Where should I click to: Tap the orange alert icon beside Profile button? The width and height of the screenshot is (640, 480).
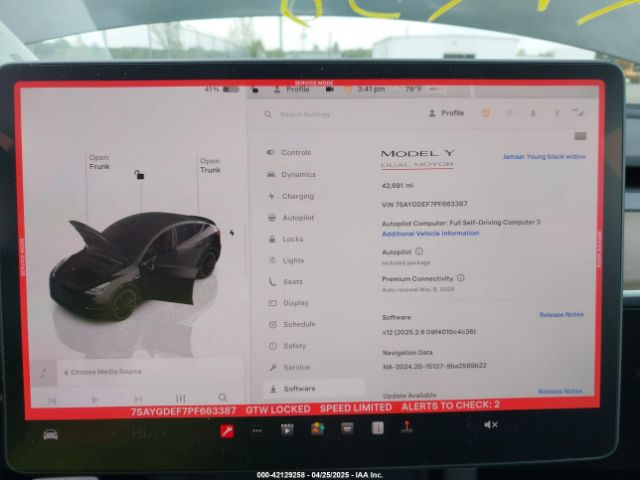coord(485,113)
